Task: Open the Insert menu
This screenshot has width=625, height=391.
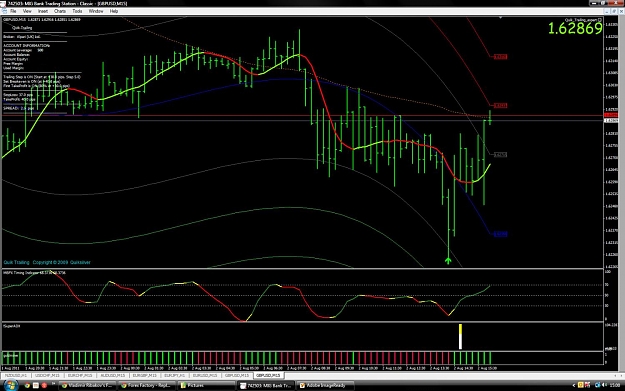Action: pyautogui.click(x=43, y=11)
